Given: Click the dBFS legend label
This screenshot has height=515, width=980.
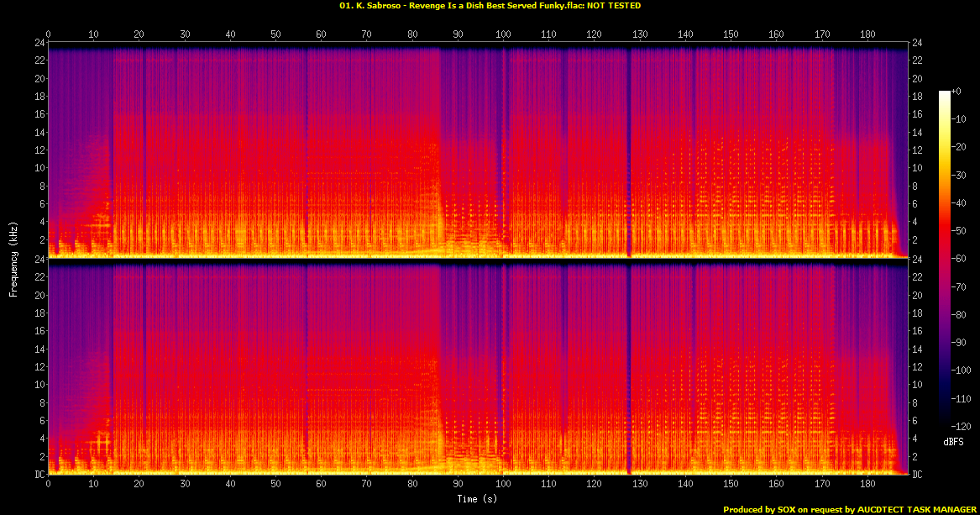Looking at the screenshot, I should [x=953, y=442].
